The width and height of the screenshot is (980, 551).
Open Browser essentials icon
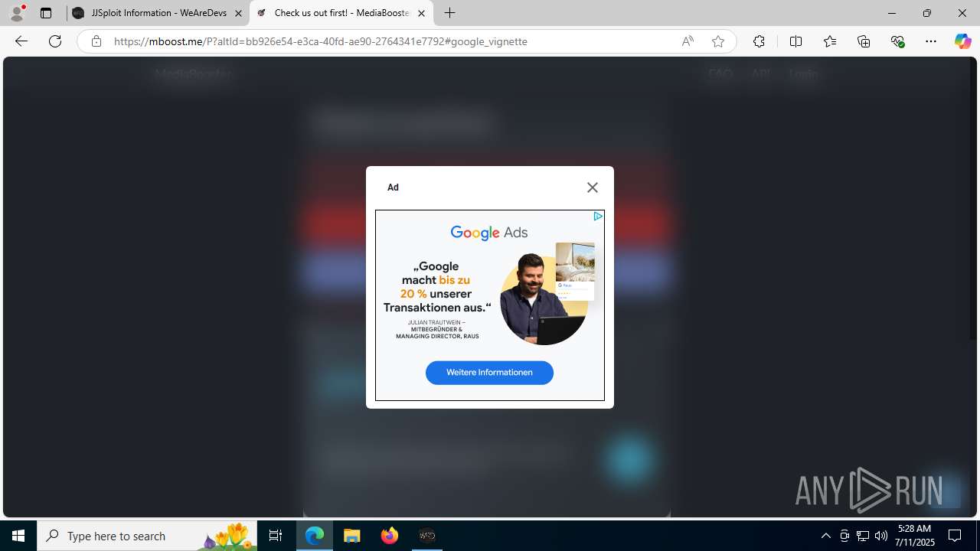[x=897, y=41]
